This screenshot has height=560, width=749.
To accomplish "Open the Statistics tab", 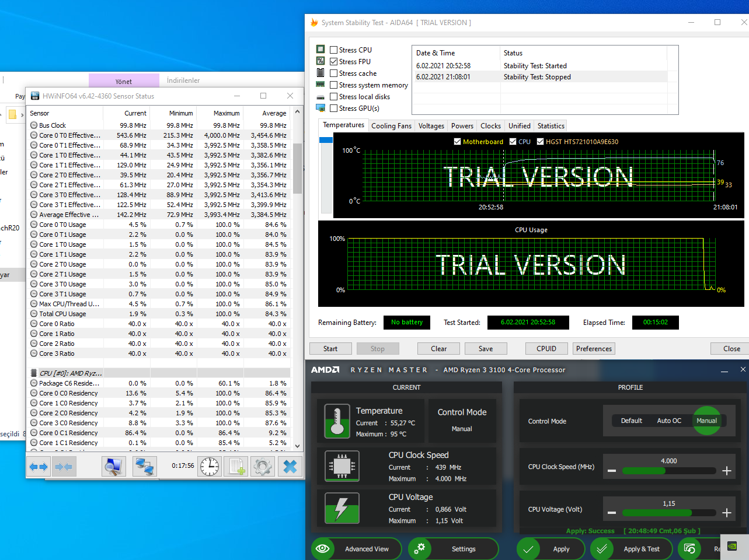I will tap(551, 126).
